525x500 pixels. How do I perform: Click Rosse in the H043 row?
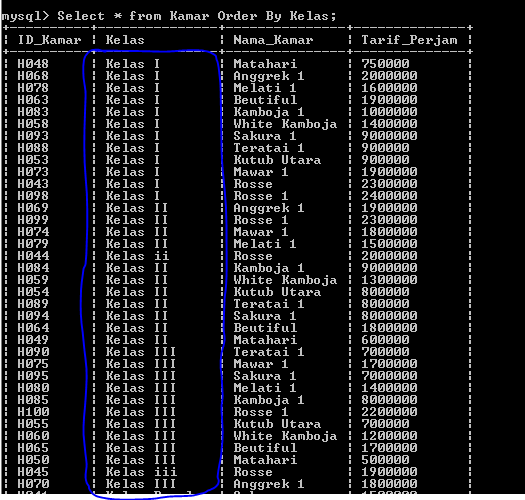(x=253, y=184)
